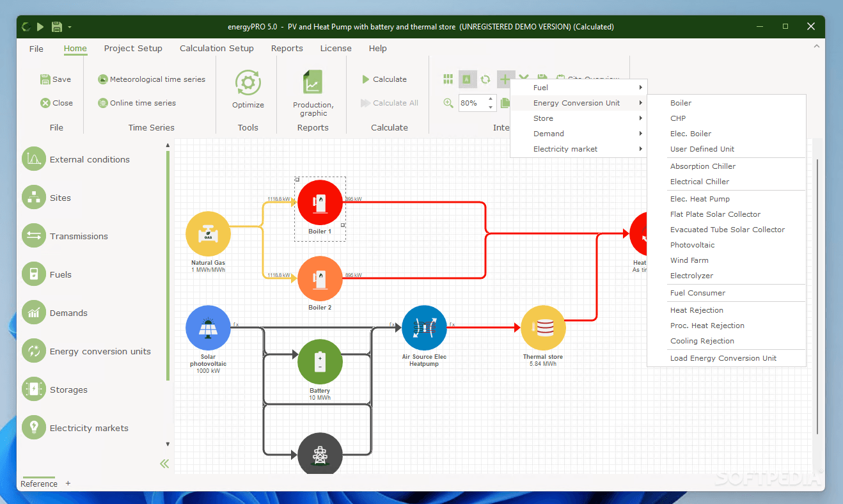Open Transmissions in the sidebar
This screenshot has height=504, width=843.
click(x=65, y=236)
